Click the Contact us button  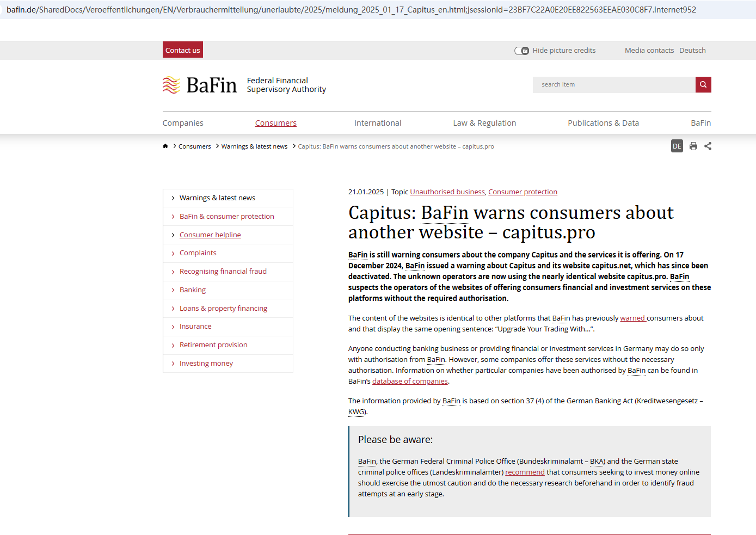point(183,50)
